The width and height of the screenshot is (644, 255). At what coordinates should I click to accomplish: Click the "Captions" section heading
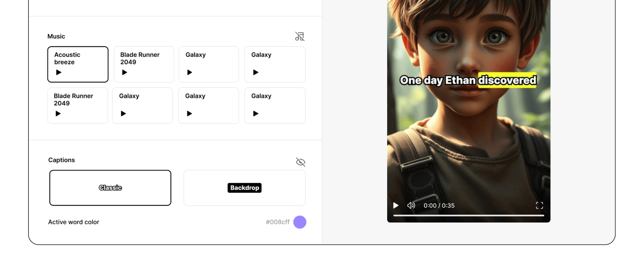(x=61, y=160)
